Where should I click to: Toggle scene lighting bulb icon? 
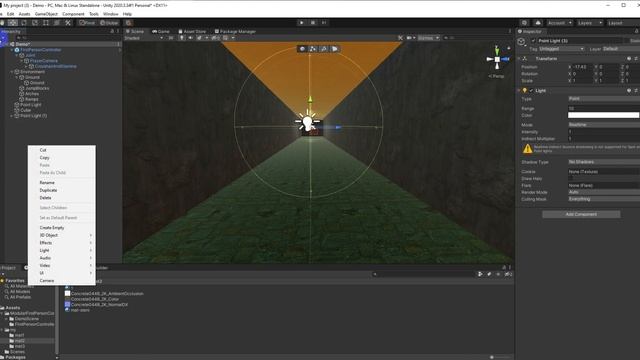182,38
